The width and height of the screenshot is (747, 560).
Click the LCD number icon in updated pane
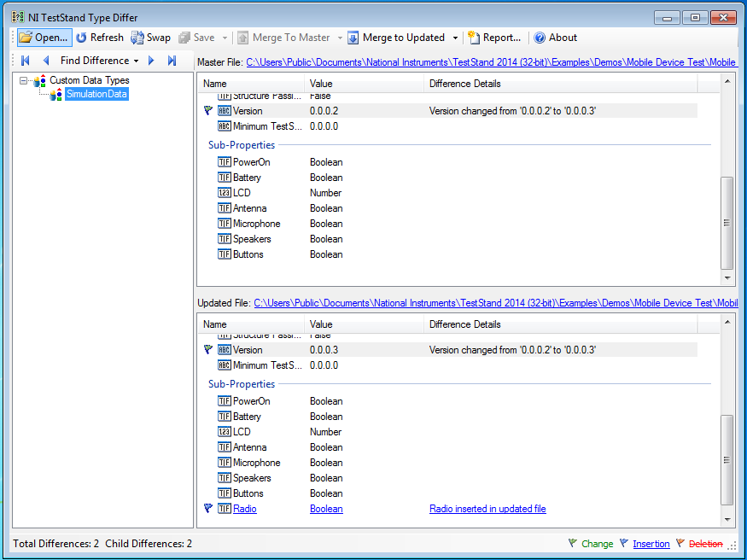pyautogui.click(x=225, y=432)
